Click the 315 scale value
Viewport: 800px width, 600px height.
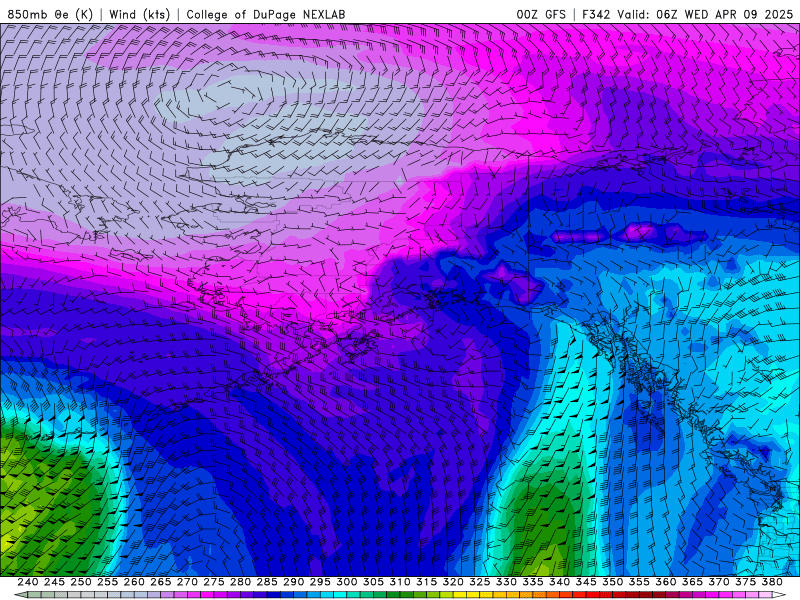(427, 582)
